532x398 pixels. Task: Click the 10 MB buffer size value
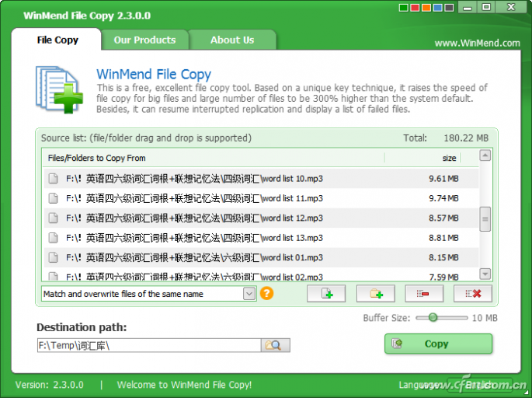(485, 318)
